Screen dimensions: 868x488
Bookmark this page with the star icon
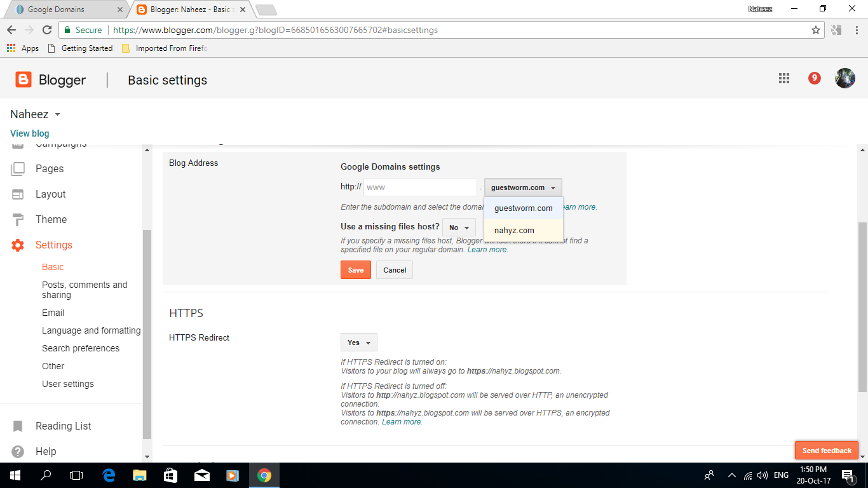click(x=816, y=30)
